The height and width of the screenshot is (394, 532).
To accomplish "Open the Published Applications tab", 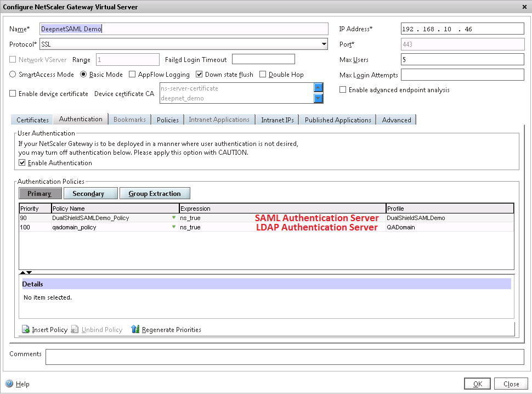I will pyautogui.click(x=338, y=120).
